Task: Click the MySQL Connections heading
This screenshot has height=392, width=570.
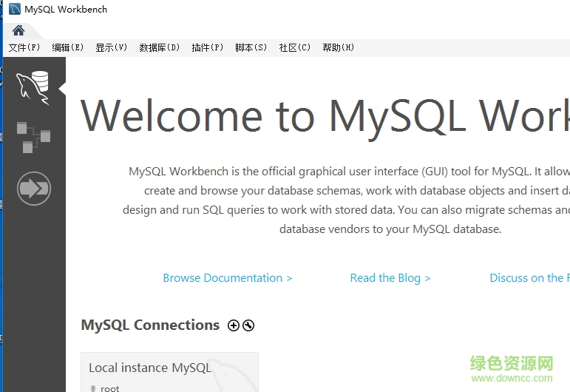Action: 150,325
